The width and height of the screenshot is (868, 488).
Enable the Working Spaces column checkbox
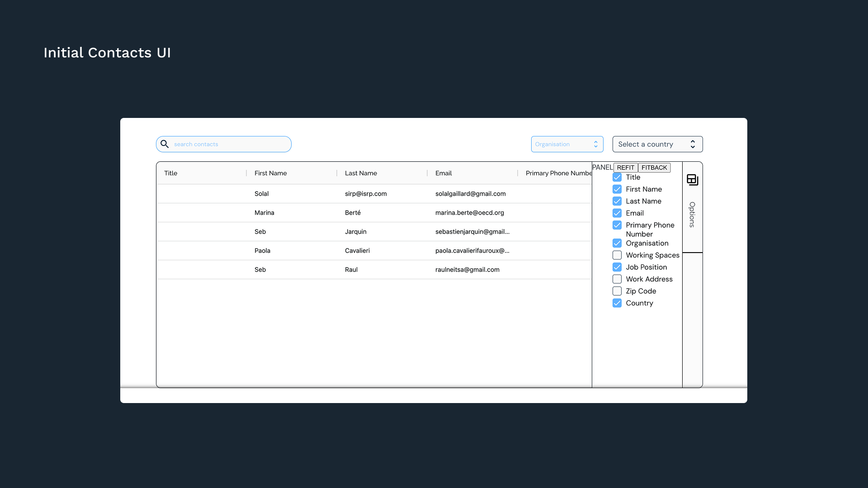point(617,255)
